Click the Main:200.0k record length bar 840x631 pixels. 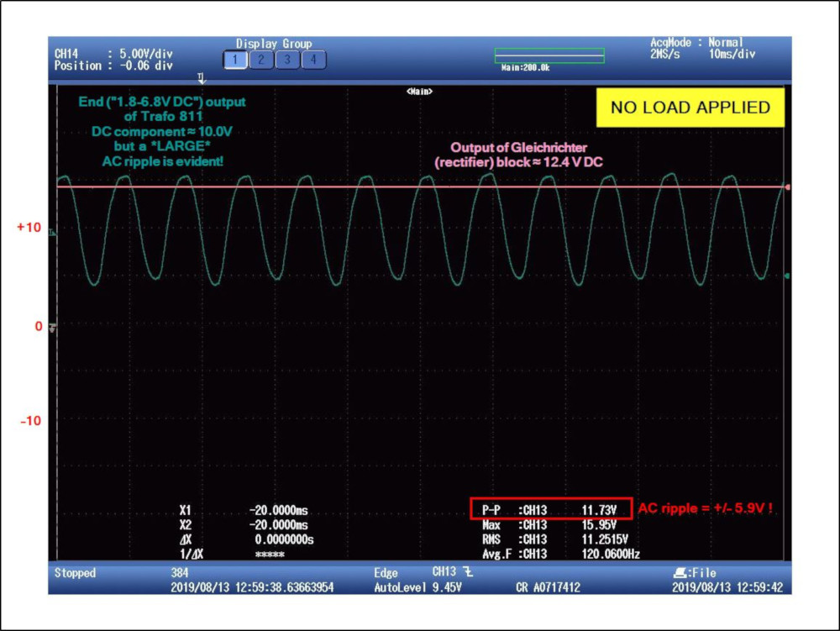coord(549,55)
